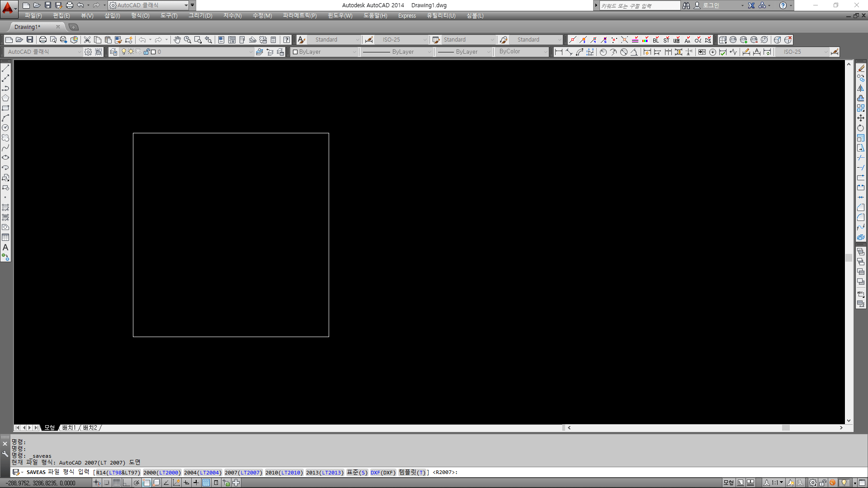Open the Plot print icon
Image resolution: width=868 pixels, height=488 pixels.
click(43, 40)
